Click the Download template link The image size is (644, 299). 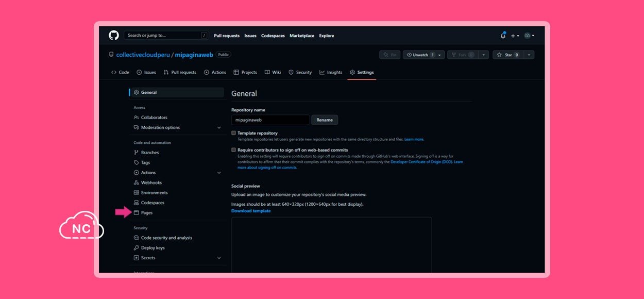(x=251, y=211)
